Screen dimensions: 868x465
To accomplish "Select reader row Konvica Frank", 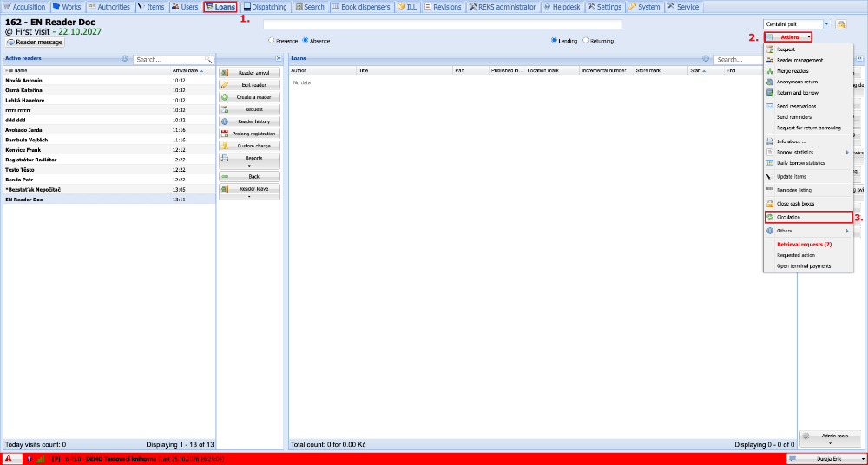I will (x=109, y=150).
